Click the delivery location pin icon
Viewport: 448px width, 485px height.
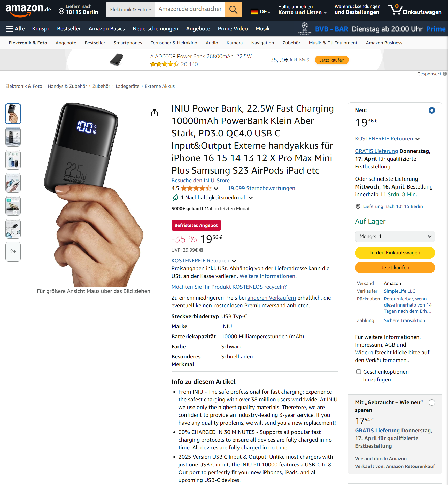(61, 11)
